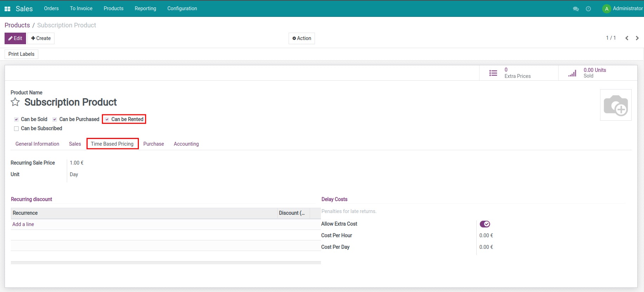Go to the next record arrow
Image resolution: width=644 pixels, height=292 pixels.
point(637,38)
